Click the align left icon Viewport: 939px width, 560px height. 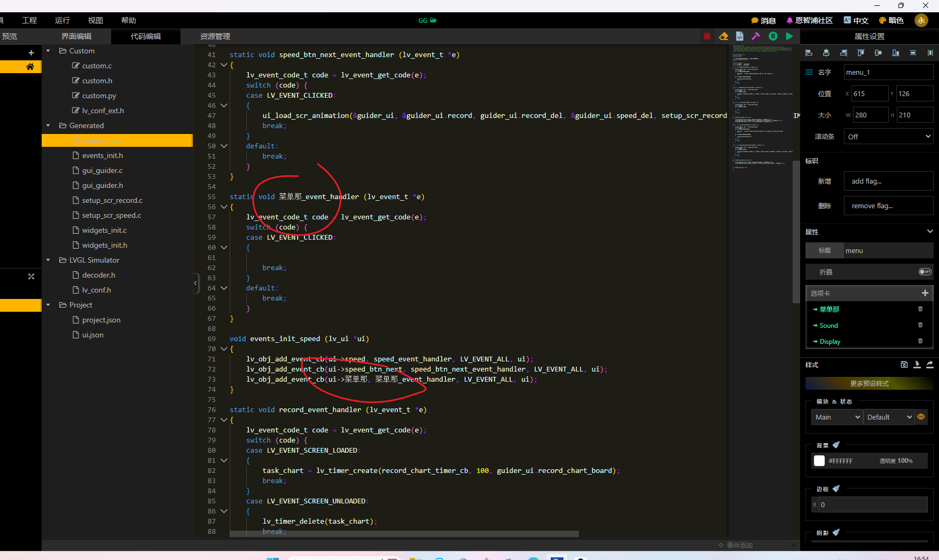[x=809, y=53]
